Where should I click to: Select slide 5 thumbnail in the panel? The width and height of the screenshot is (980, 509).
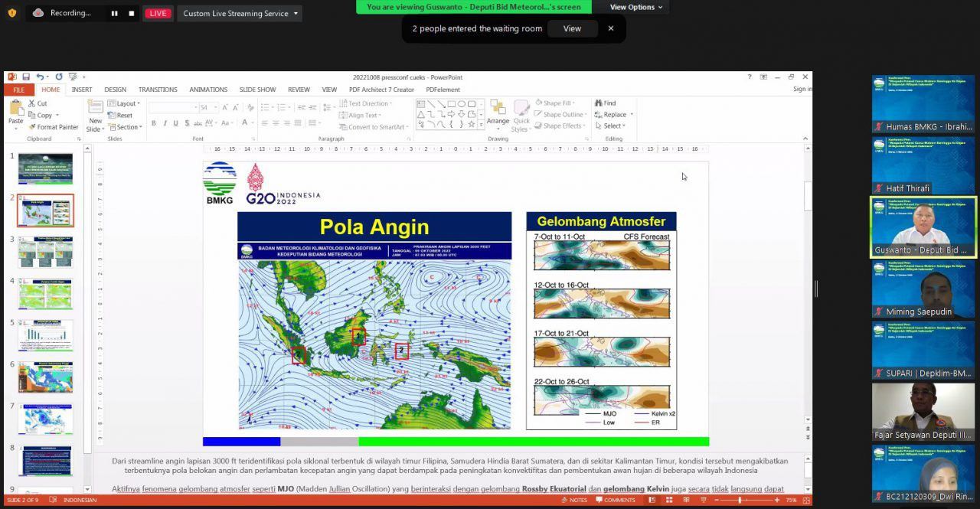[44, 335]
